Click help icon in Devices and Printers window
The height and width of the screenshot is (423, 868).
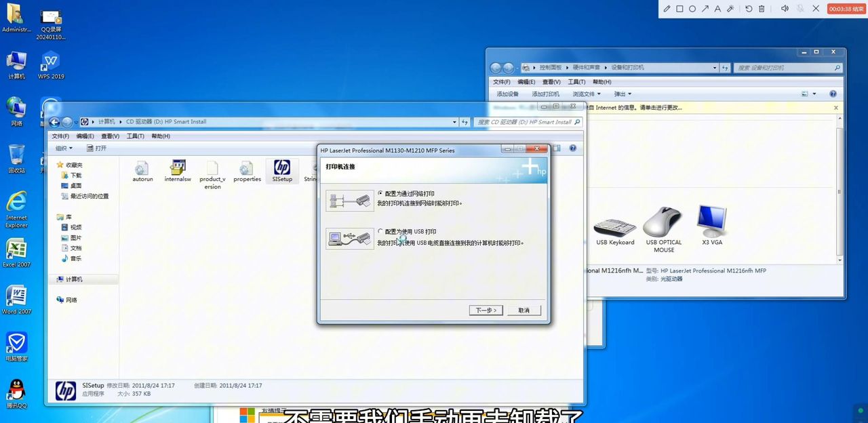click(833, 94)
